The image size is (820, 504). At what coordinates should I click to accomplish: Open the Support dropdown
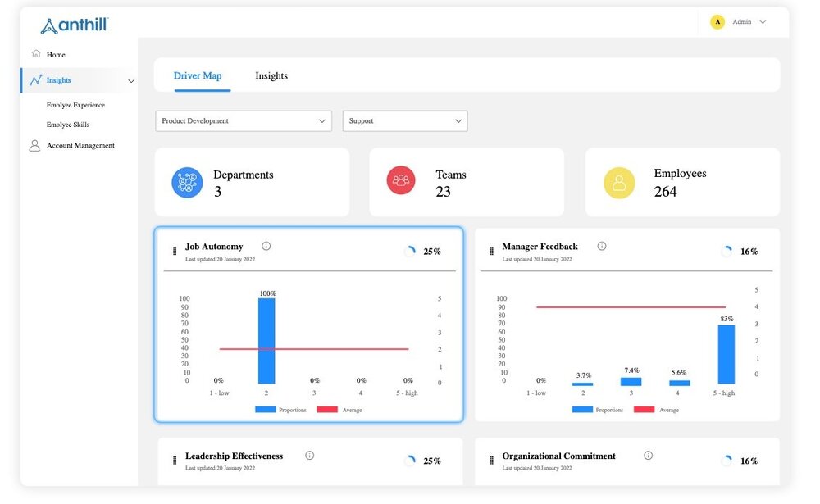click(405, 121)
